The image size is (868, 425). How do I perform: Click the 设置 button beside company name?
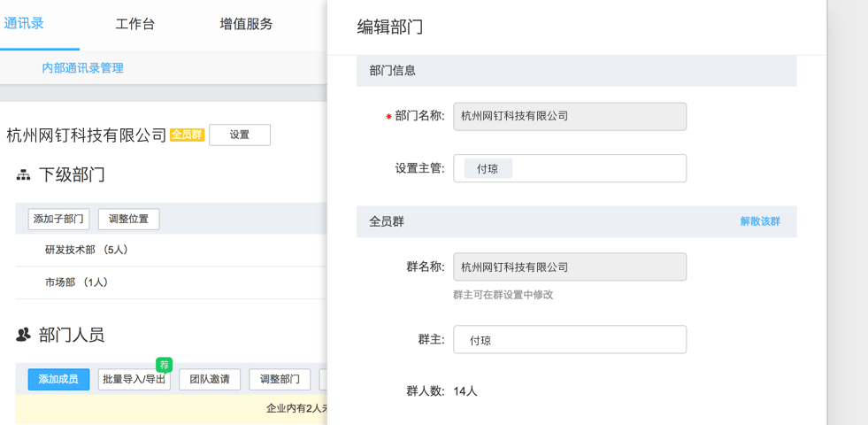[240, 135]
